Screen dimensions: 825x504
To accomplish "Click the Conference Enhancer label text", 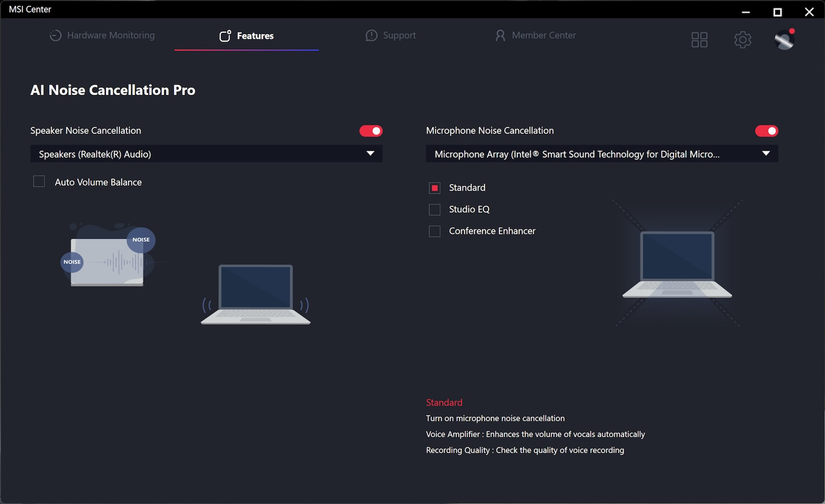I will [492, 231].
